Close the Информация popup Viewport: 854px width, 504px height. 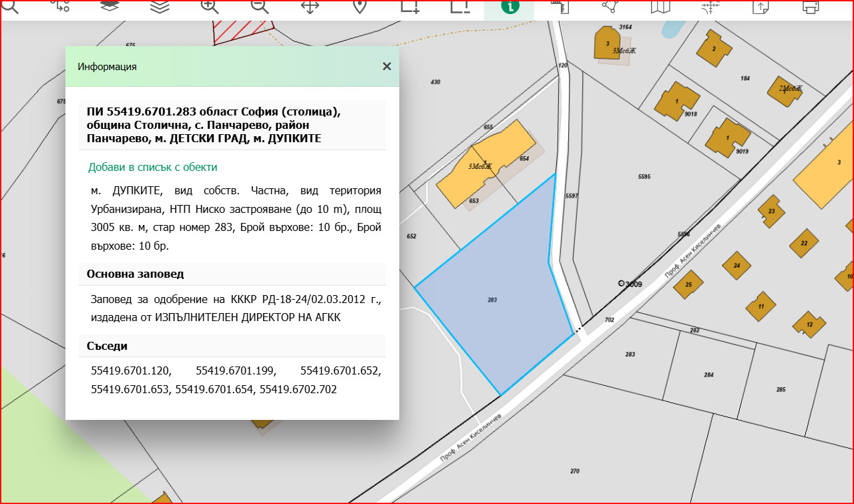coord(386,66)
